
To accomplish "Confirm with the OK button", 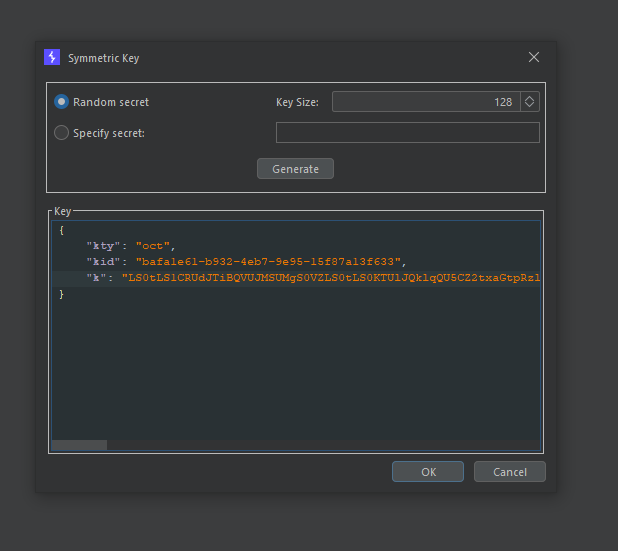I will click(x=427, y=472).
